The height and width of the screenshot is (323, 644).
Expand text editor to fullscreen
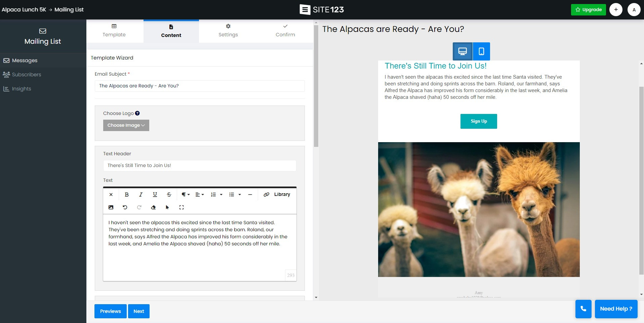click(x=182, y=207)
